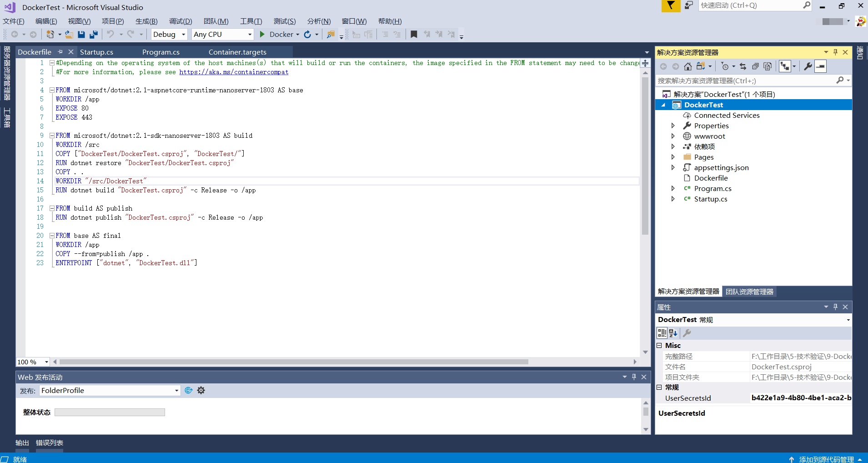
Task: Click the Find in Files toolbar icon
Action: 331,35
